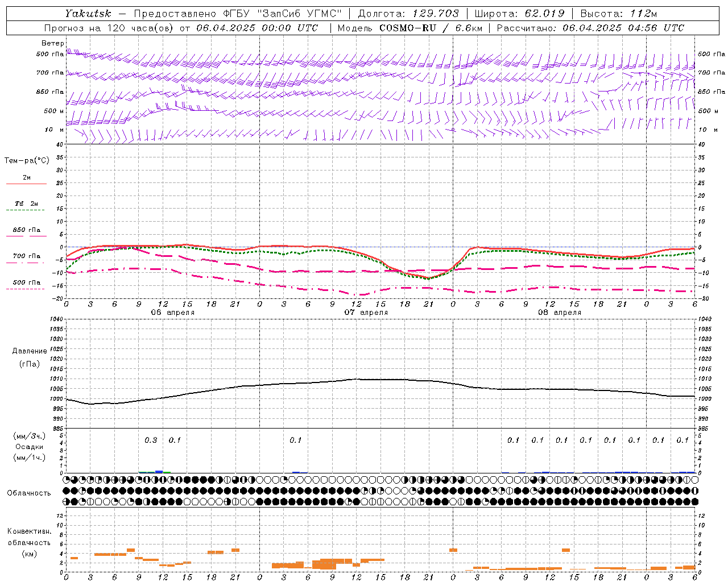Click the '500 м' wind level label on left axis

(54, 111)
